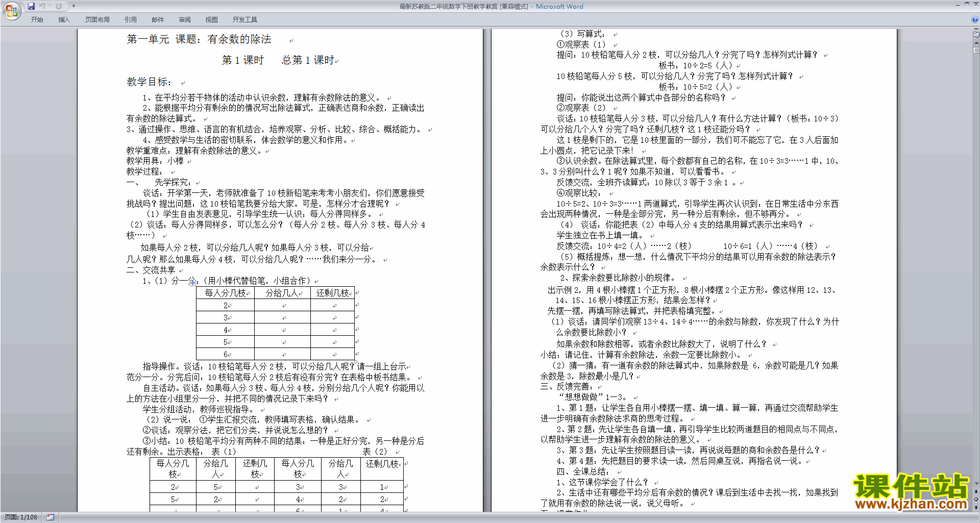Redo the last action

[x=59, y=6]
